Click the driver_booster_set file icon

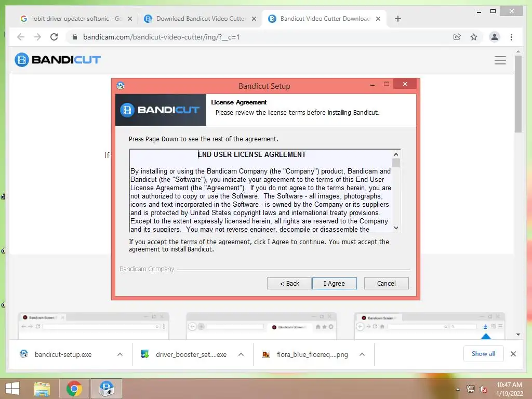(145, 354)
